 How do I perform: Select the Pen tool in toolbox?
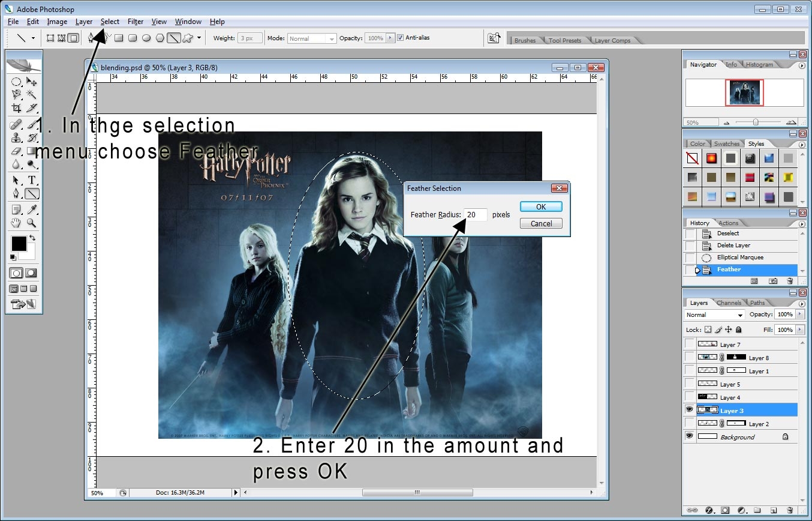(x=17, y=193)
